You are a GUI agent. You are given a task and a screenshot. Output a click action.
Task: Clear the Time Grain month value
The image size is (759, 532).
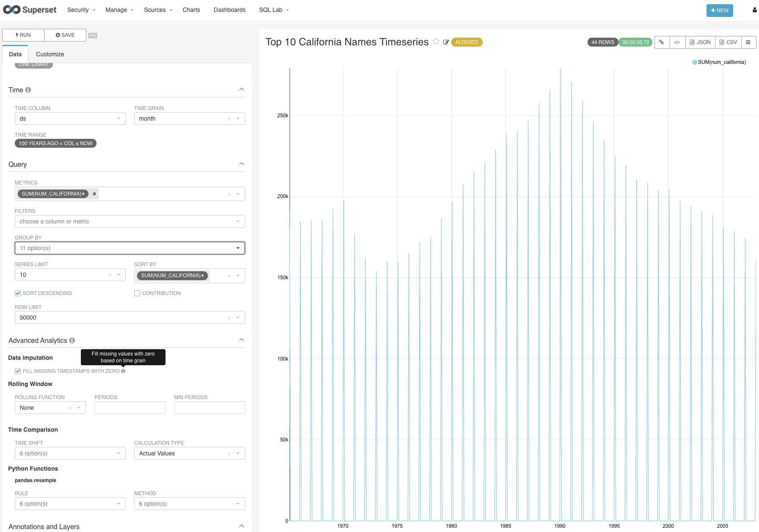(x=229, y=119)
